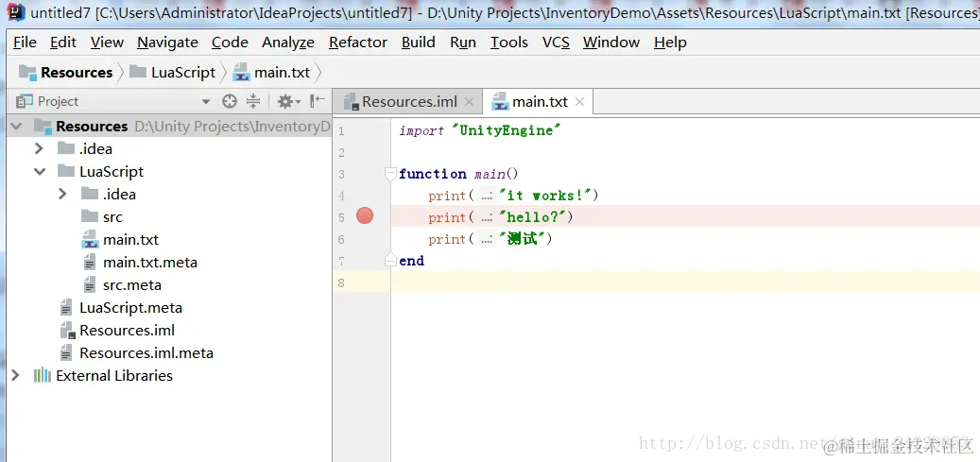Select main.txt.meta in the project tree
This screenshot has height=462, width=980.
[150, 263]
